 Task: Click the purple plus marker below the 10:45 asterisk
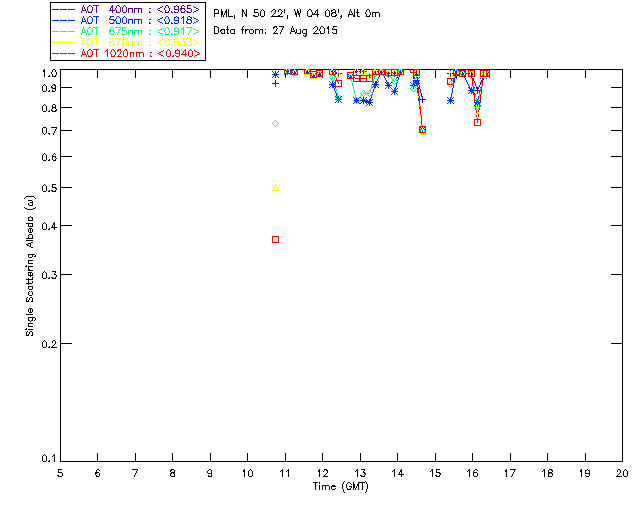tap(276, 84)
